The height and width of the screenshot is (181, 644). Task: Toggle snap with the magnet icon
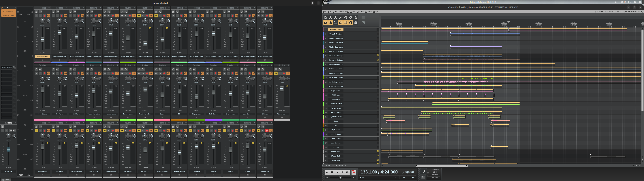[x=351, y=23]
